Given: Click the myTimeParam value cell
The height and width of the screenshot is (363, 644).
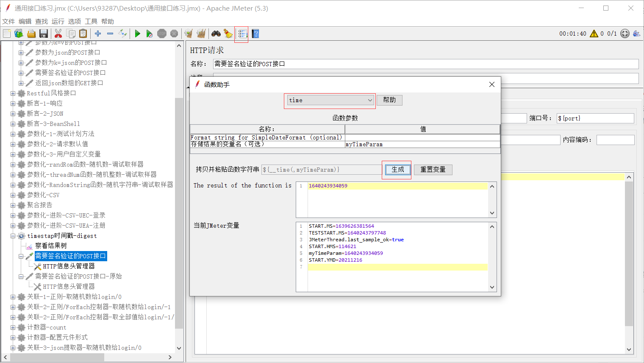Looking at the screenshot, I should pos(422,144).
